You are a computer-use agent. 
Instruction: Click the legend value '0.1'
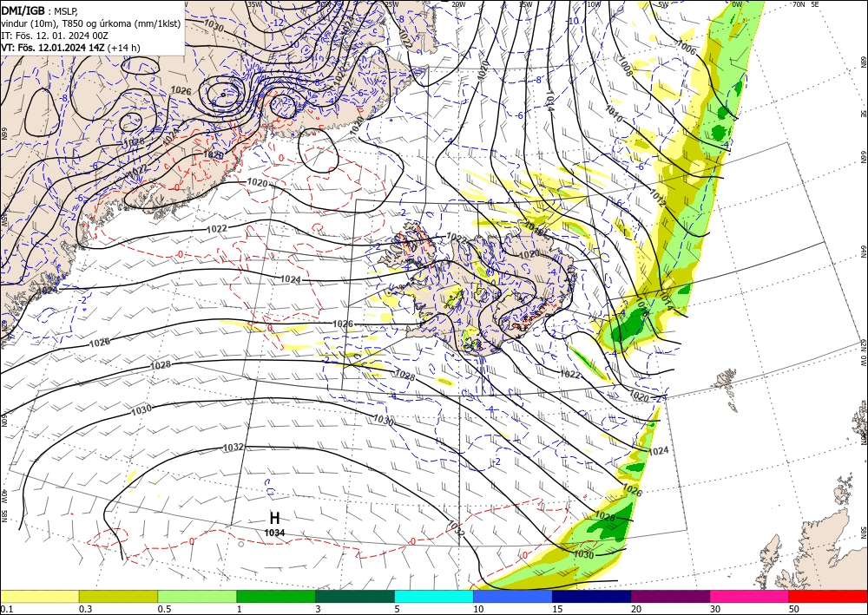click(x=5, y=609)
